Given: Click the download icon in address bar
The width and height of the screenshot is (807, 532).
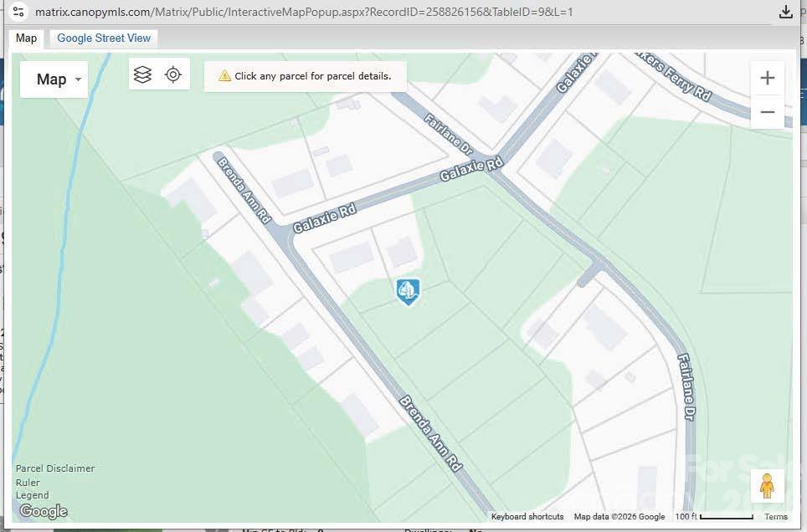Looking at the screenshot, I should pos(785,12).
